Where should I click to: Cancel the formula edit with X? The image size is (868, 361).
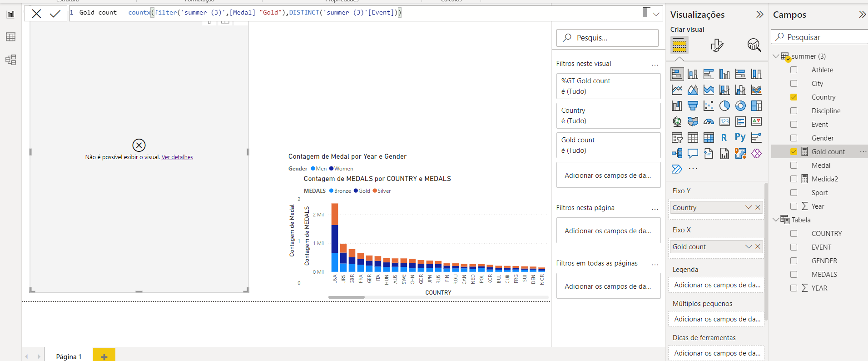(x=37, y=14)
